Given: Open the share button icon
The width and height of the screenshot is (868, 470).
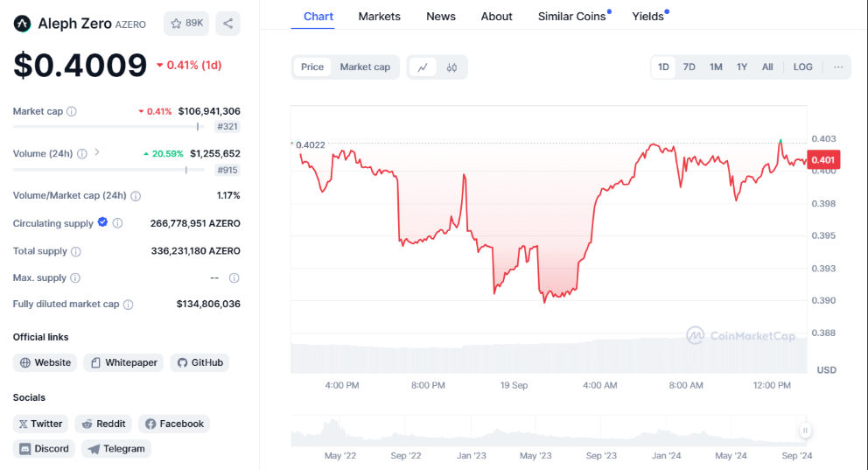Looking at the screenshot, I should pos(228,24).
